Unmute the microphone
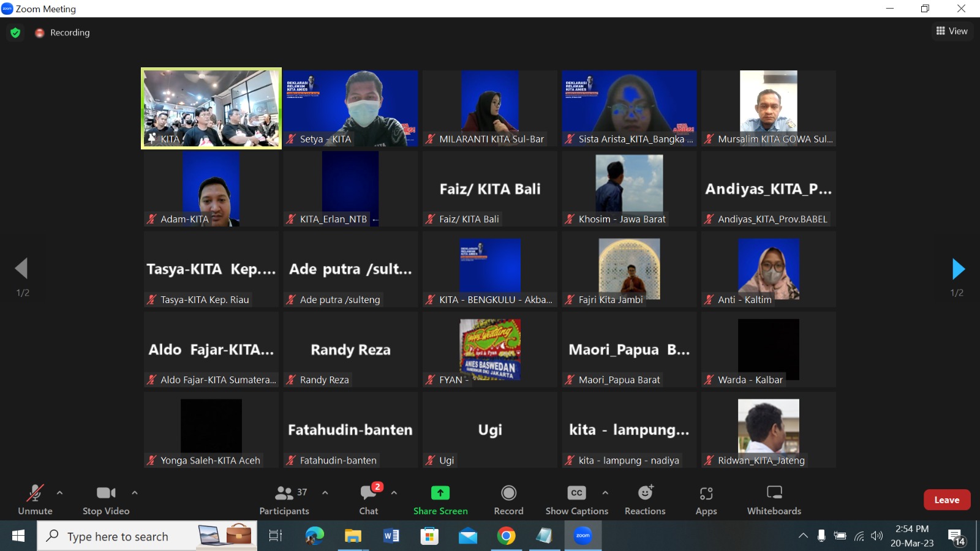 click(35, 493)
